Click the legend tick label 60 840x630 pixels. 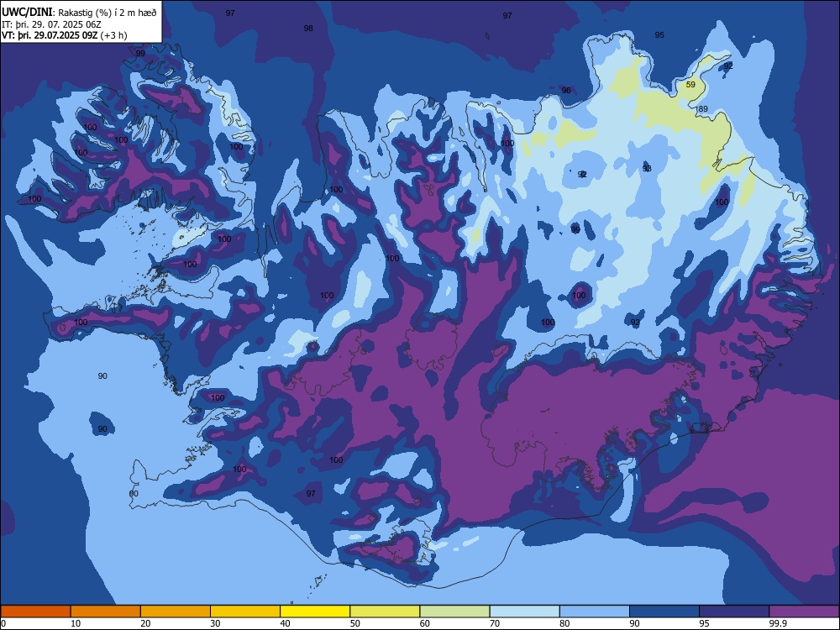pos(425,623)
